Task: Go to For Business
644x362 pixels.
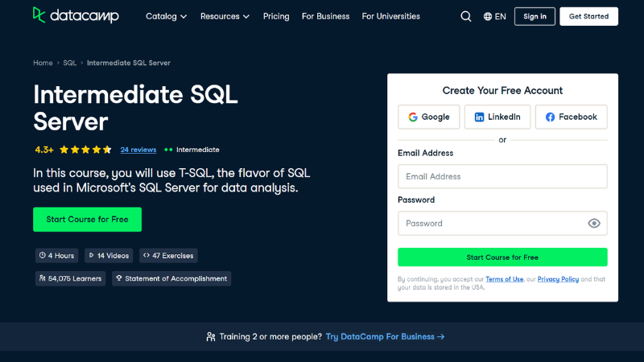Action: pos(325,16)
